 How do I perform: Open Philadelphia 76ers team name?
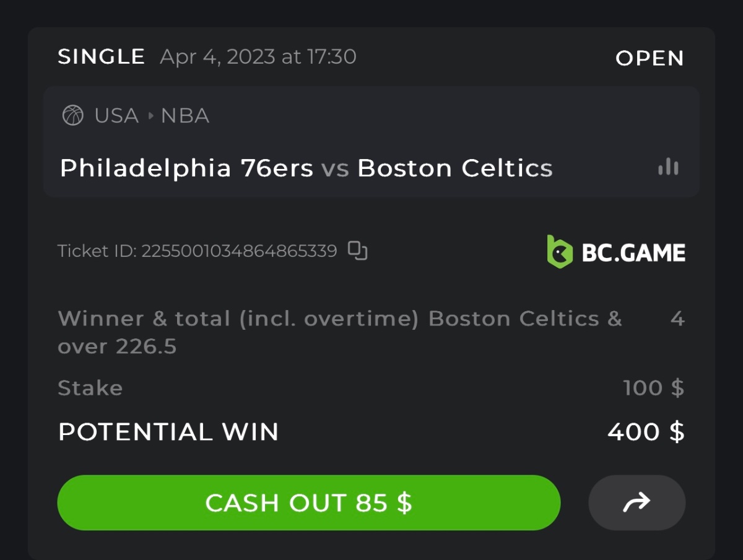[186, 168]
